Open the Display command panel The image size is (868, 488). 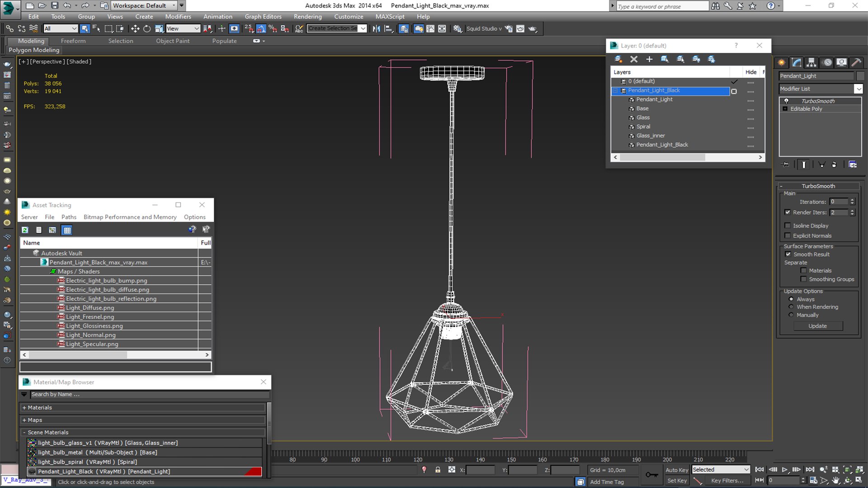(841, 62)
